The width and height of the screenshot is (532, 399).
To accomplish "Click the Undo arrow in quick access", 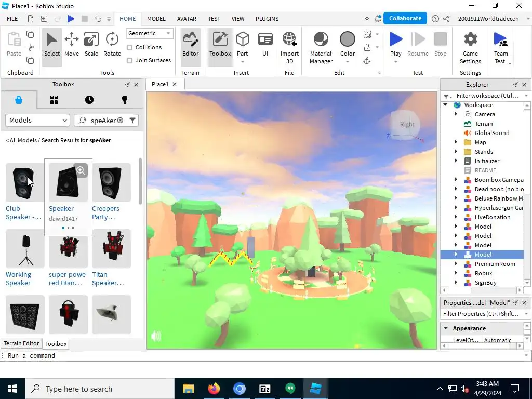I will tap(98, 19).
